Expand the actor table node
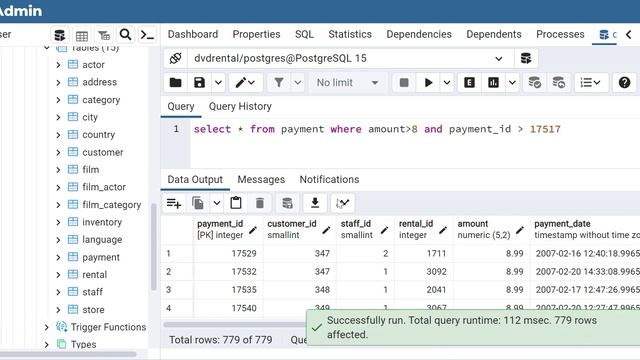This screenshot has width=640, height=360. (x=58, y=65)
